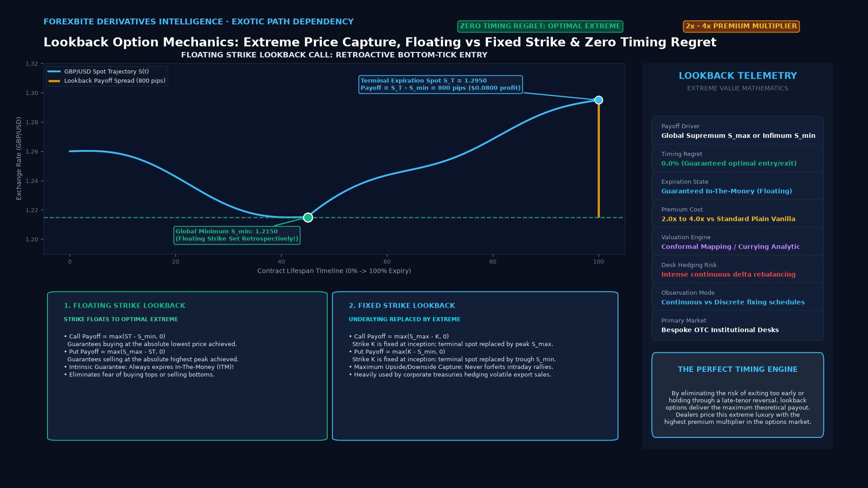
Task: Click '2.0x to 4.0x vs Standard Plain Vanilla' value
Action: point(728,219)
